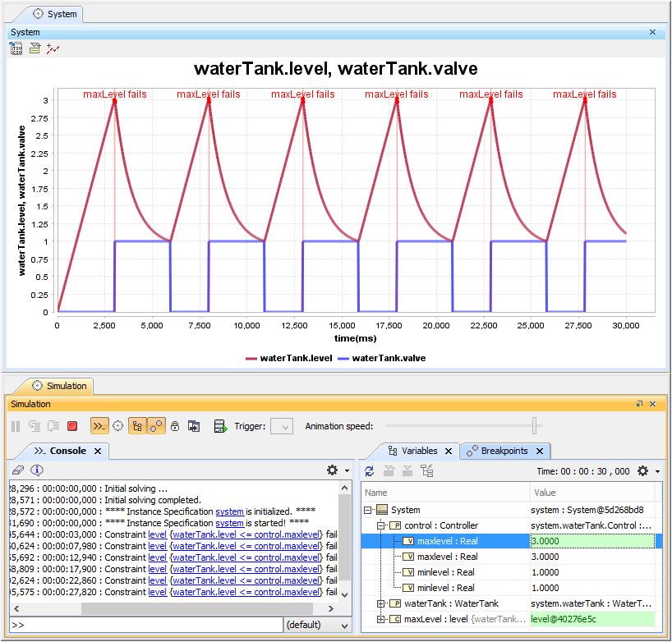Click the 'system' link in initialized message
The height and width of the screenshot is (642, 672).
click(229, 511)
